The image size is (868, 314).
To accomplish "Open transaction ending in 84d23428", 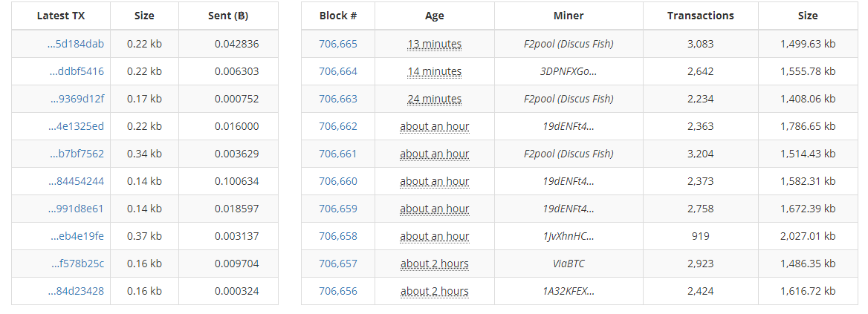I will pos(76,291).
